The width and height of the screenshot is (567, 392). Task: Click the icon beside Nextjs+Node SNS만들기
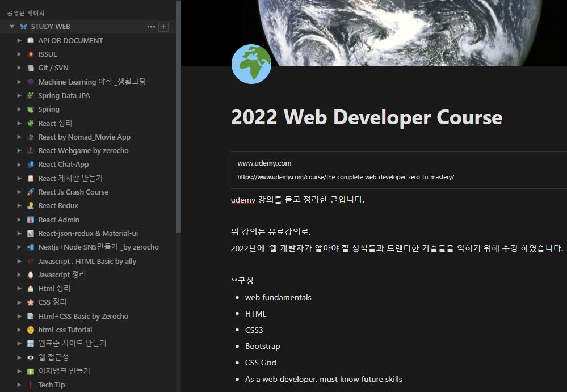pyautogui.click(x=31, y=247)
